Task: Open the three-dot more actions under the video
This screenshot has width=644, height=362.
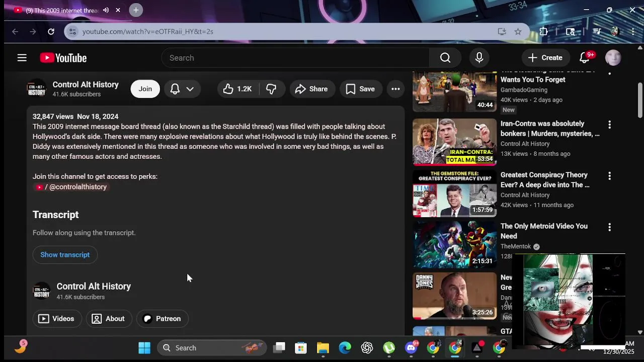Action: click(x=395, y=89)
